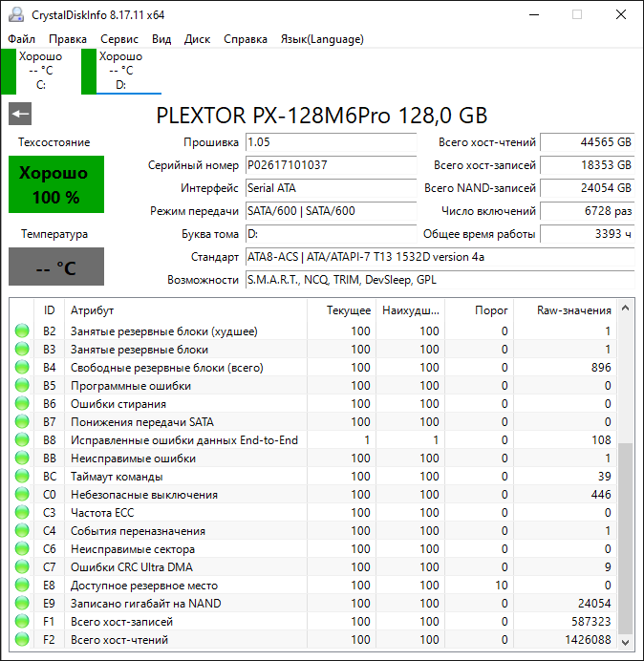Switch to disk C: tab
644x661 pixels.
coord(40,72)
